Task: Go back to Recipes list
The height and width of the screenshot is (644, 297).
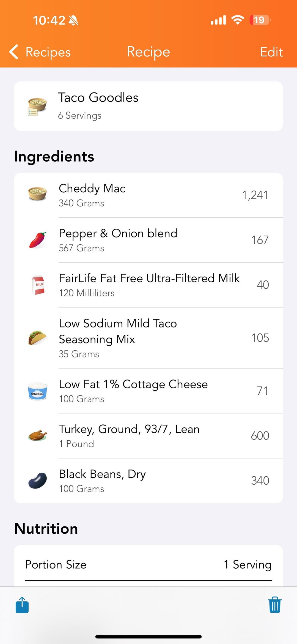Action: pos(48,52)
